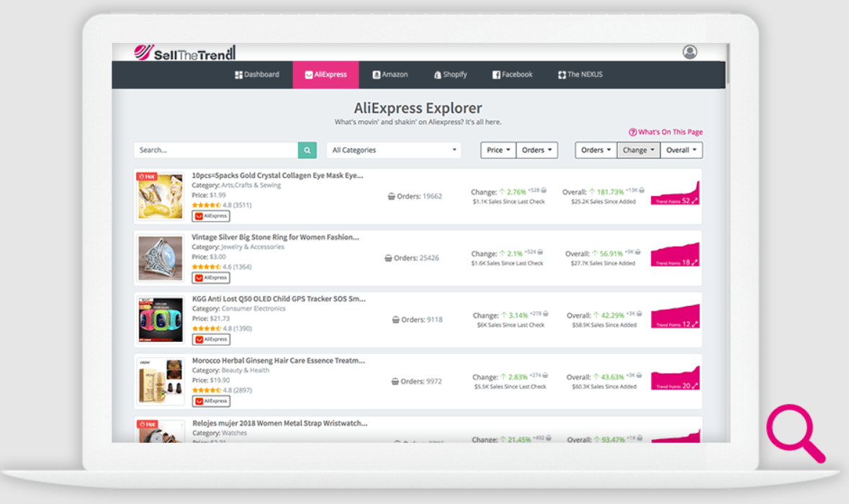The image size is (849, 504).
Task: Click the green search magnifier button
Action: click(307, 150)
